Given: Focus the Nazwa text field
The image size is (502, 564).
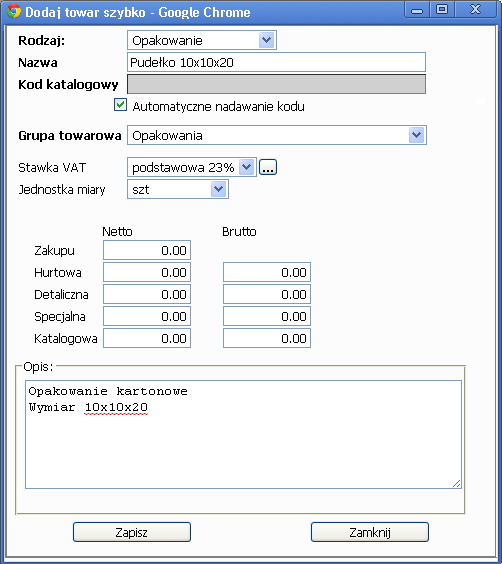Looking at the screenshot, I should (x=276, y=62).
